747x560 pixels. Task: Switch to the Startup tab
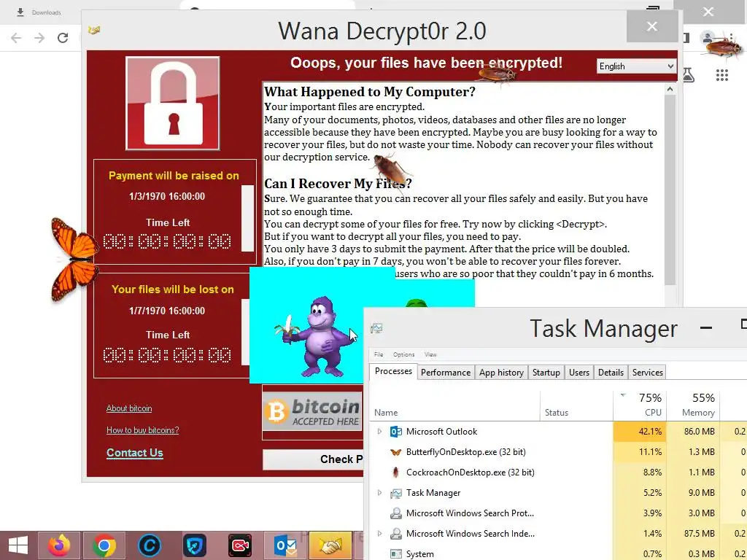(x=546, y=373)
